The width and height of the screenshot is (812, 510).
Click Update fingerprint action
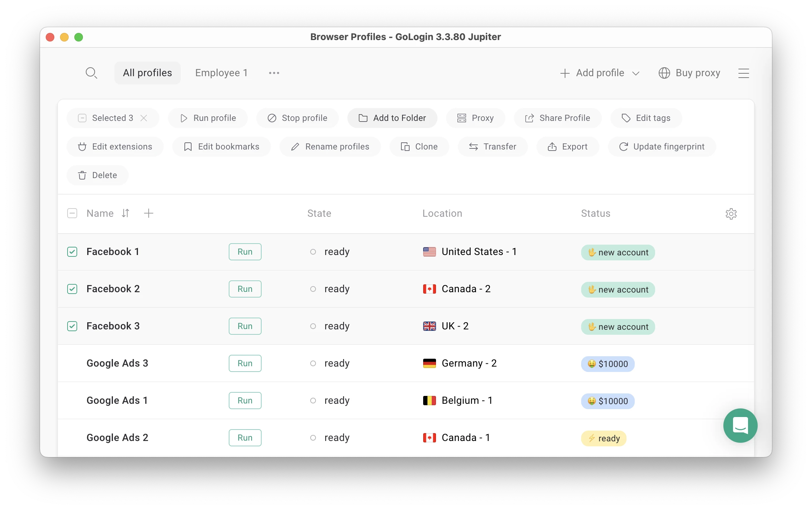tap(662, 147)
